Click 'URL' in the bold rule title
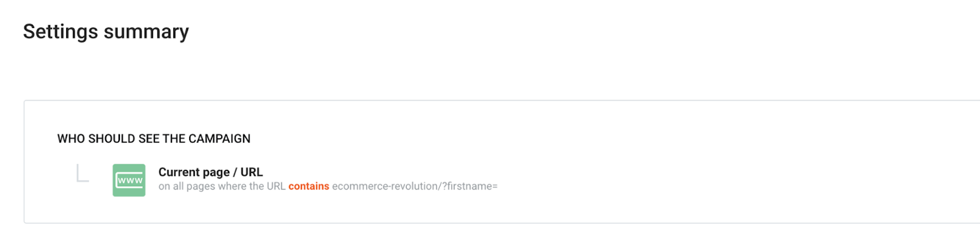Screen dimensions: 980x239 [251, 172]
